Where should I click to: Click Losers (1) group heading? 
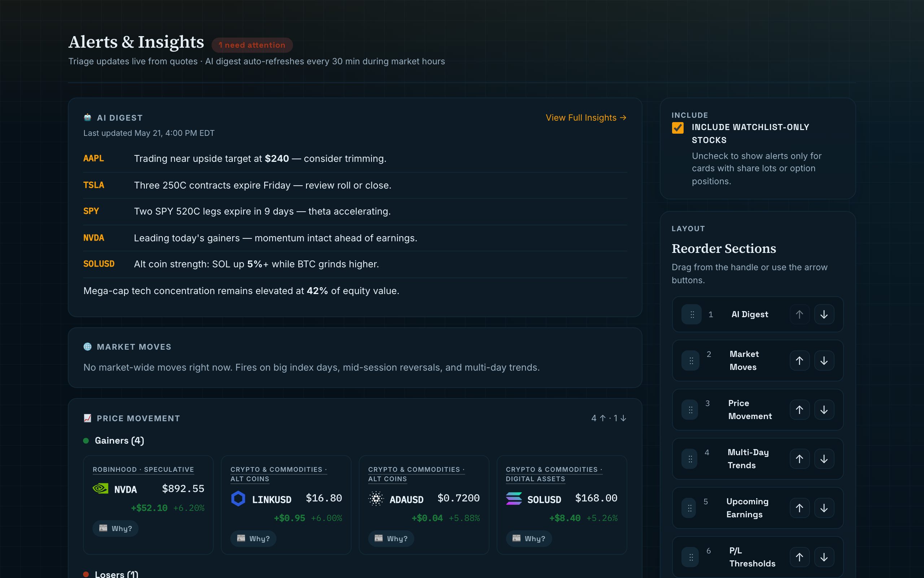tap(117, 574)
